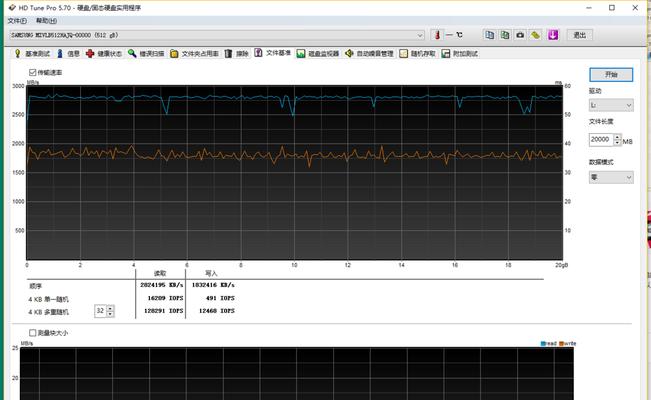
Task: Click the 退出 exit button
Action: point(580,35)
